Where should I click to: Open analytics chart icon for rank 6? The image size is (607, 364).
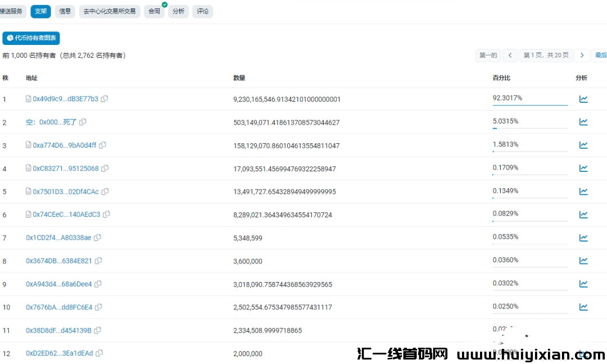(x=583, y=215)
